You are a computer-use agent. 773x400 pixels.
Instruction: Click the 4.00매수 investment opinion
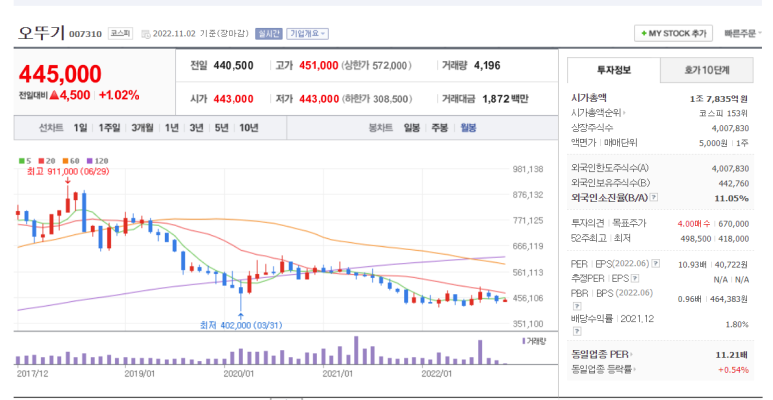694,223
